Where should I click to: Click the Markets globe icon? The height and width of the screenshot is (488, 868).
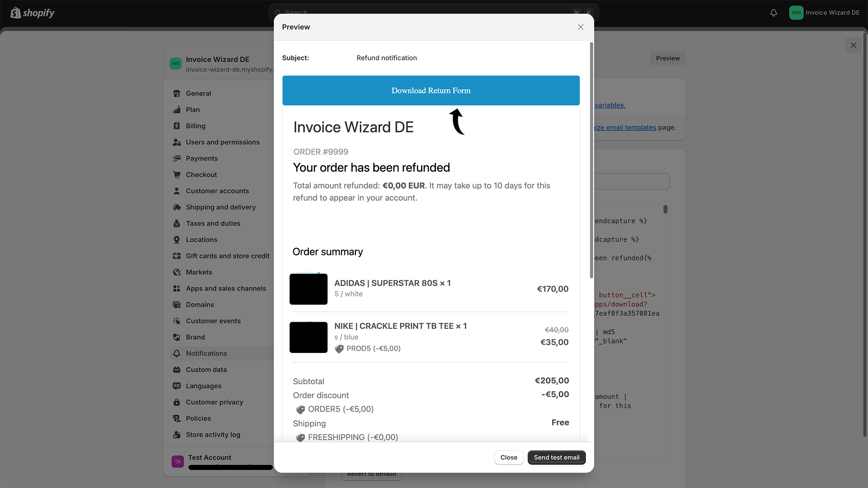tap(177, 272)
